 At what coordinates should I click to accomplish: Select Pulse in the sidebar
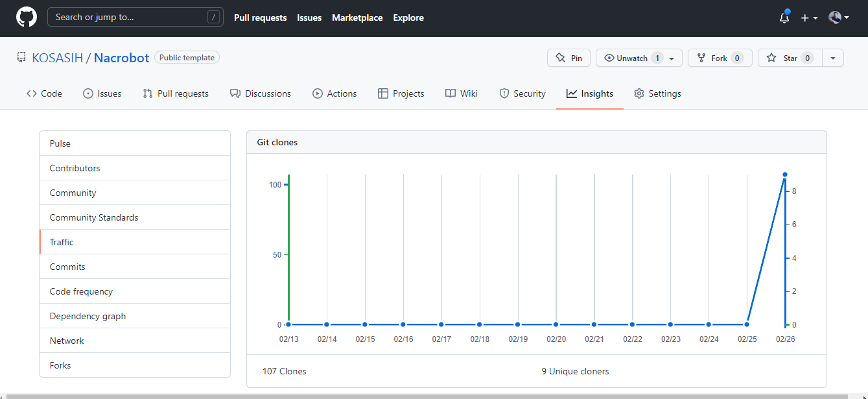[x=135, y=143]
